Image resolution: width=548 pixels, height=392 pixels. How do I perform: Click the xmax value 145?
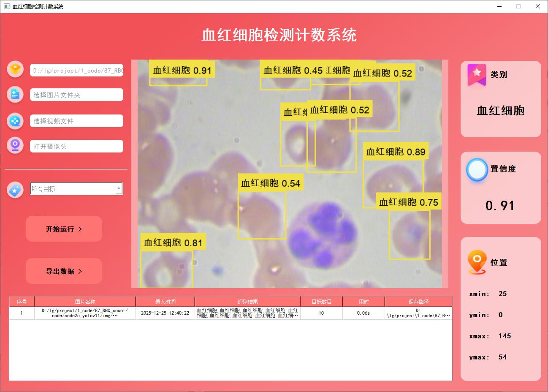(505, 336)
